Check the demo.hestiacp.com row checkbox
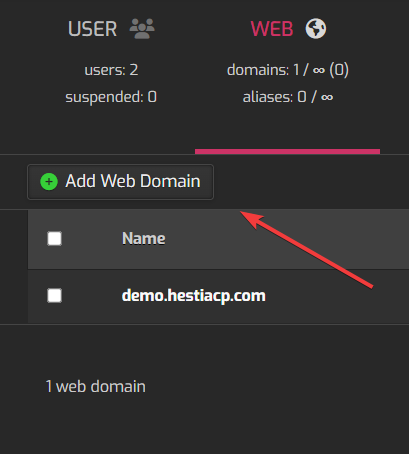Viewport: 409px width, 454px height. 55,296
